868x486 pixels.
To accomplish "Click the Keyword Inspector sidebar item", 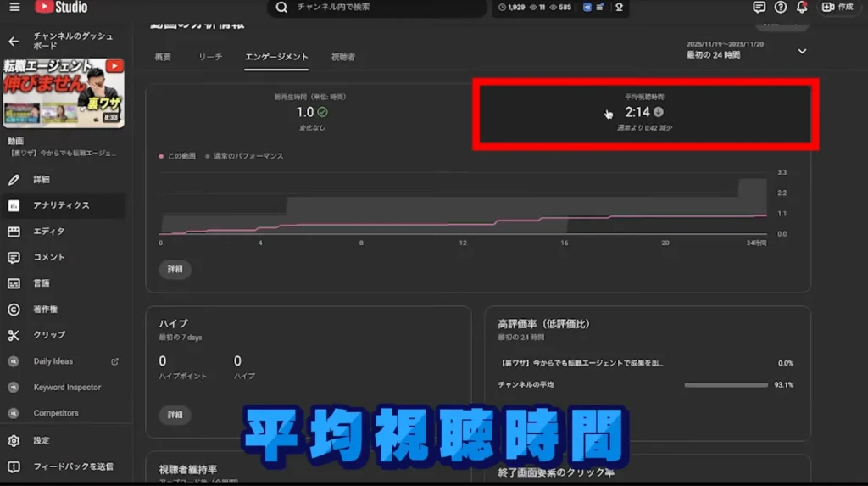I will (67, 388).
